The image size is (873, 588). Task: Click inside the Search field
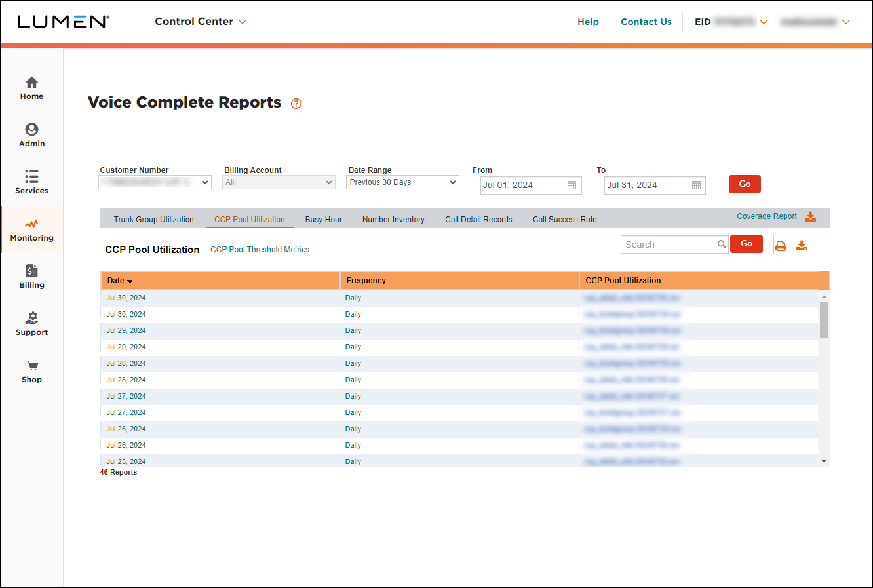[x=669, y=244]
